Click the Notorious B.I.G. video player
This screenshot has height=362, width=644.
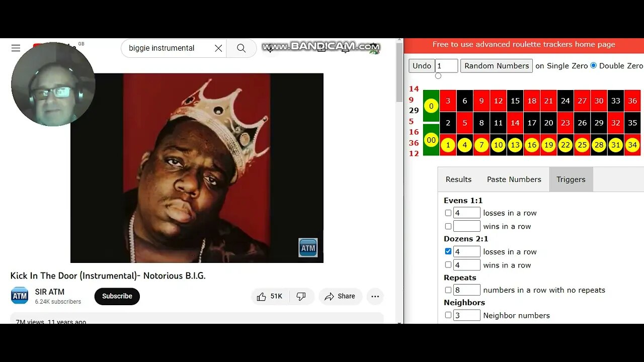point(197,168)
